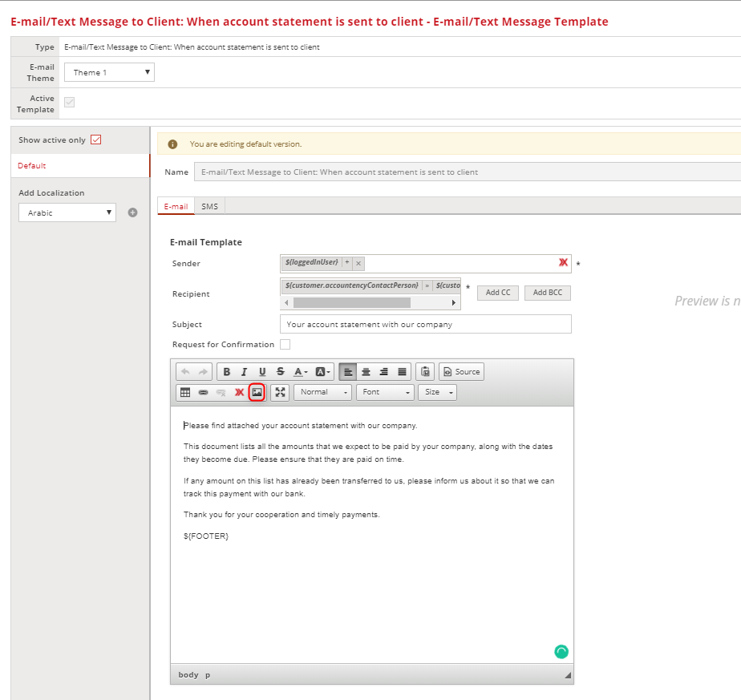Click the p element path label
741x700 pixels.
click(x=208, y=675)
